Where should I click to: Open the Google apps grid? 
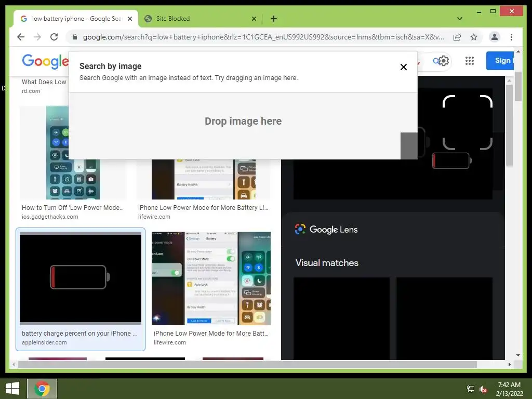pos(470,61)
